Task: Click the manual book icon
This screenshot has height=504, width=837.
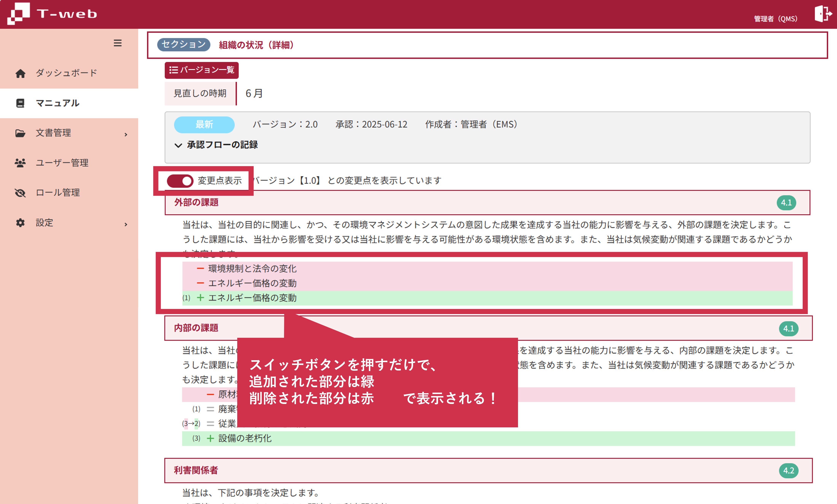Action: (x=20, y=103)
